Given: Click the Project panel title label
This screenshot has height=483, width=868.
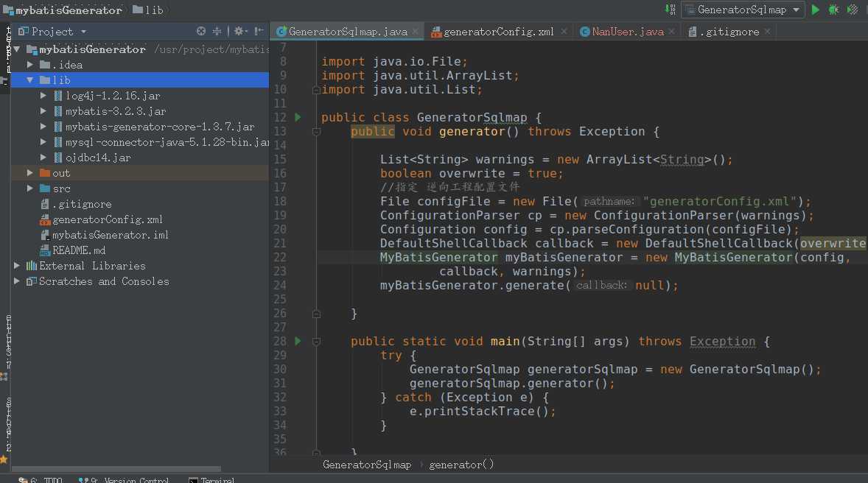Looking at the screenshot, I should pos(52,32).
